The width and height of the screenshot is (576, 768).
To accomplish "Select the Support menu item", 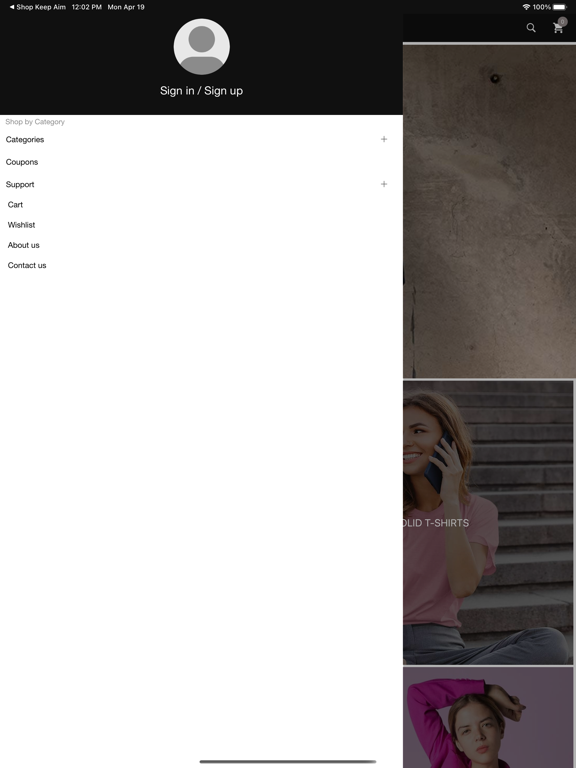I will pos(20,185).
